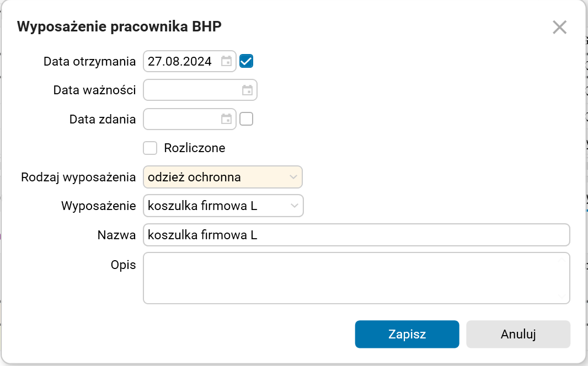Click the chevron on koszulka firmowa L dropdown
The height and width of the screenshot is (366, 588).
[x=293, y=206]
